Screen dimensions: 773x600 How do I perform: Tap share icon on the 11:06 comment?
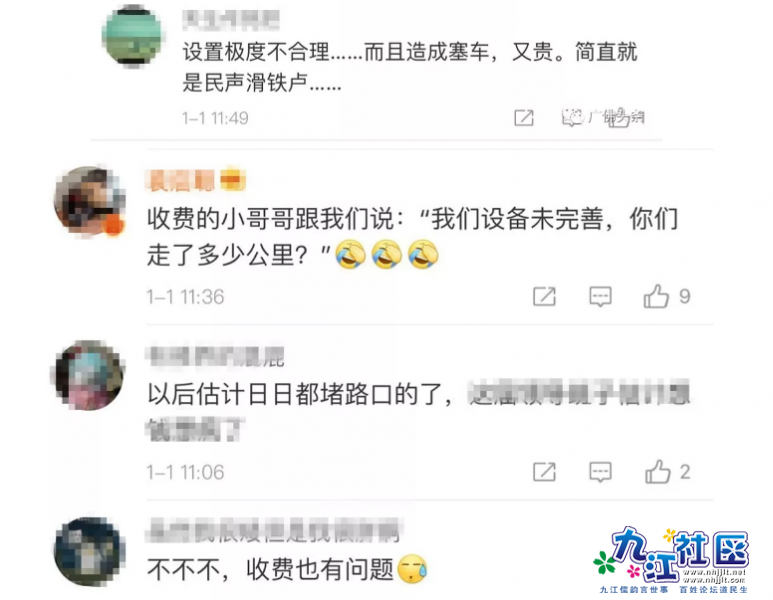[544, 472]
